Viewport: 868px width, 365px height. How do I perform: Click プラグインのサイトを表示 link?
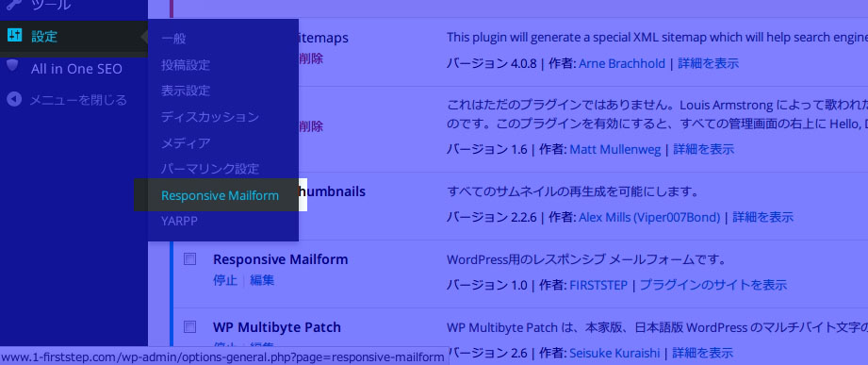(x=713, y=285)
